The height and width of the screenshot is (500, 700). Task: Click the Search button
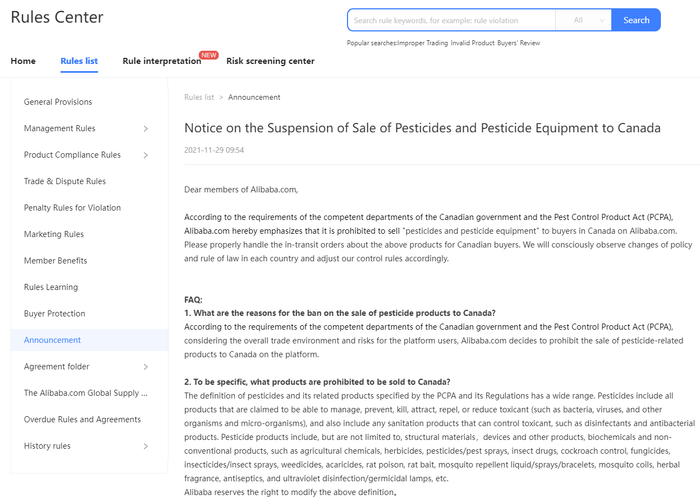click(636, 20)
